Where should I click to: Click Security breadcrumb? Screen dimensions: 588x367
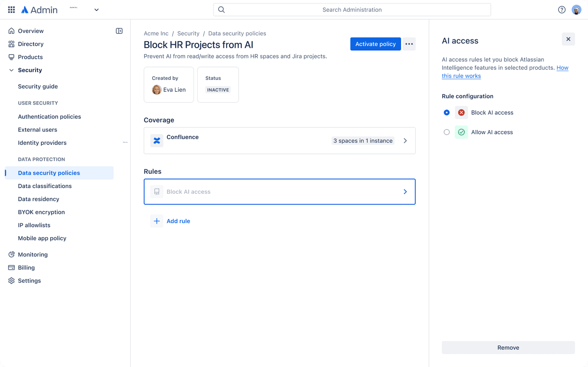188,33
